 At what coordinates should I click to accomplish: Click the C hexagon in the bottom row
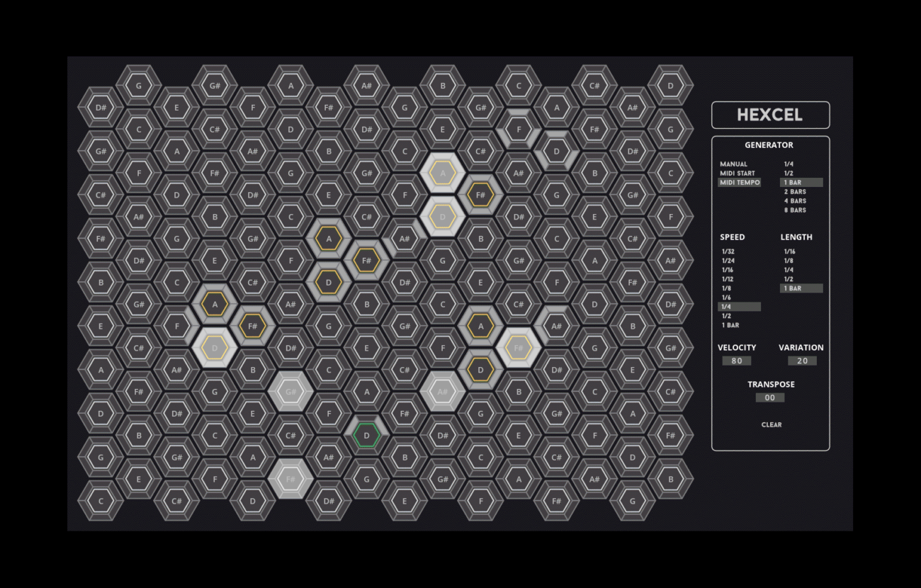tap(101, 502)
